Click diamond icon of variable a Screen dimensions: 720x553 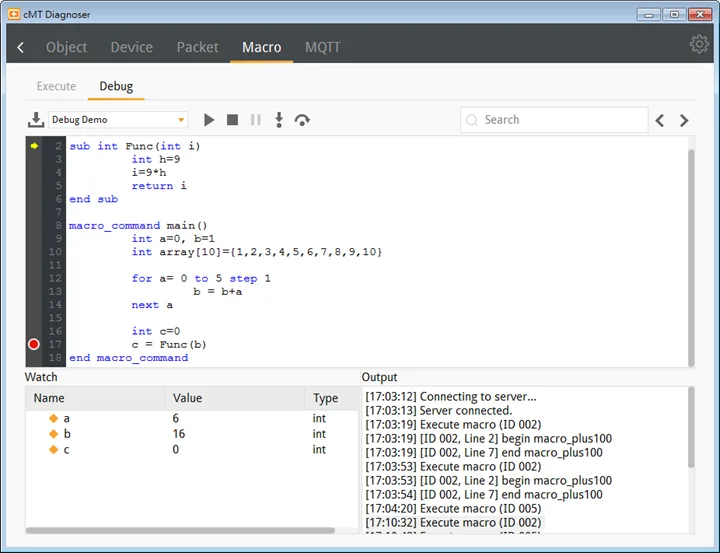click(x=54, y=418)
